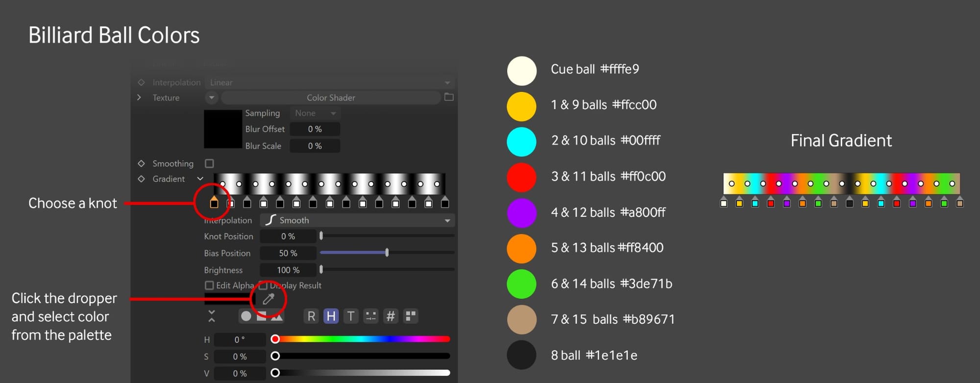This screenshot has width=980, height=383.
Task: Click the keyframe diamond beside top Interpolation
Action: (x=141, y=82)
